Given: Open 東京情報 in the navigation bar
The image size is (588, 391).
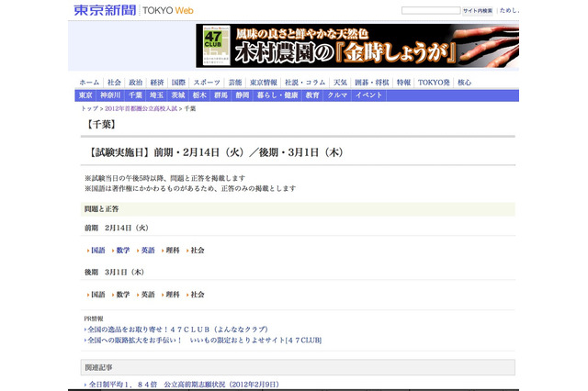Looking at the screenshot, I should [x=264, y=83].
